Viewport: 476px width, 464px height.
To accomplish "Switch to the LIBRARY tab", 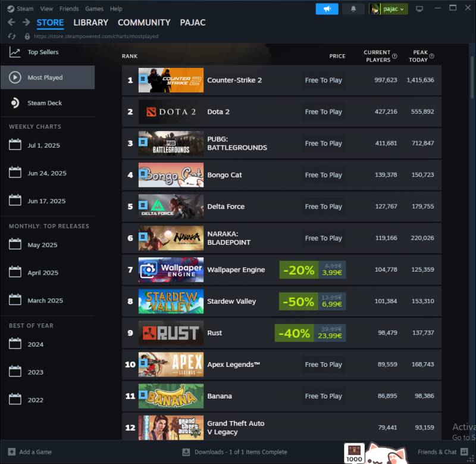I will [x=91, y=23].
